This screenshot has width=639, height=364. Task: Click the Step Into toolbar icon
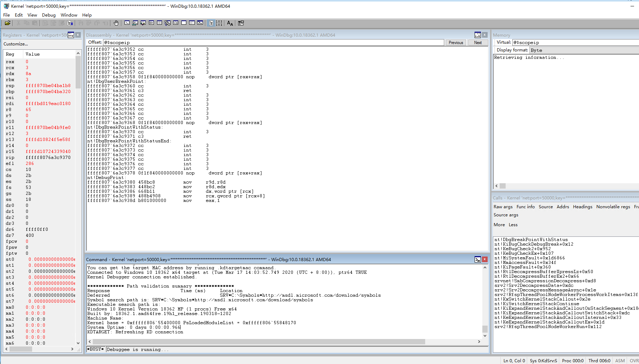coord(81,23)
